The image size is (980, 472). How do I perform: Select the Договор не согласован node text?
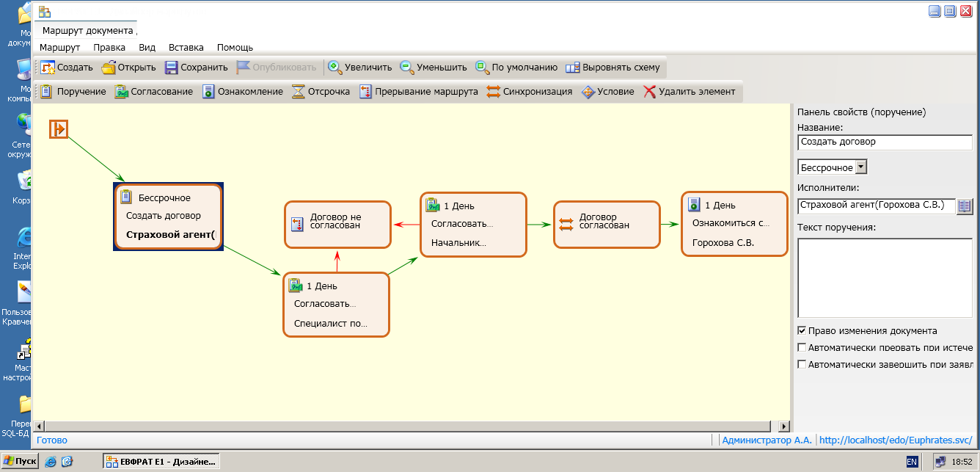[x=335, y=221]
